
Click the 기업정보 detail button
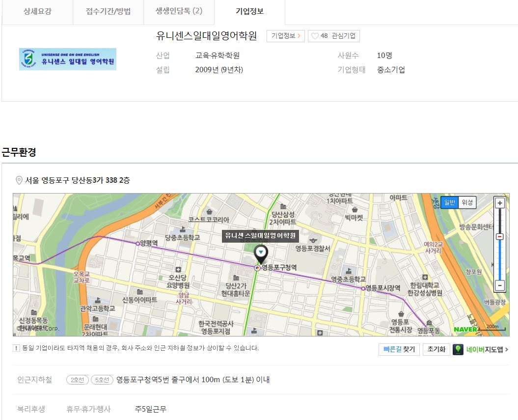286,36
